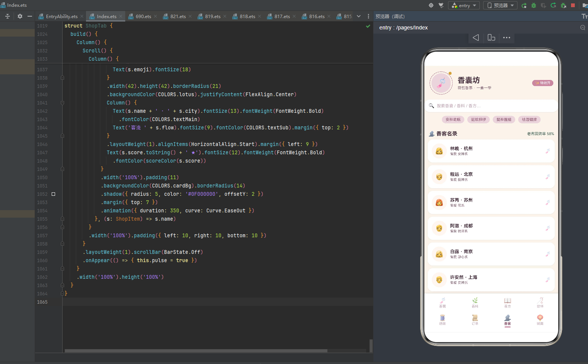Go to the 纹样 needle bottom tab

540,303
